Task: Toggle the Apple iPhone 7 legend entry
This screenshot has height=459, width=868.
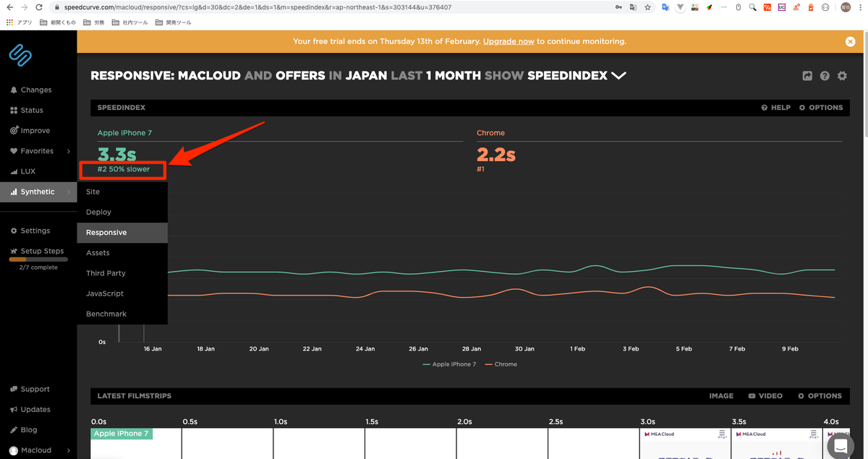Action: coord(449,364)
